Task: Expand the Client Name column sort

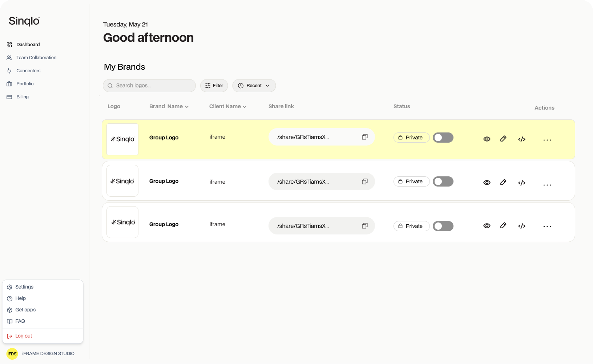Action: (x=245, y=107)
